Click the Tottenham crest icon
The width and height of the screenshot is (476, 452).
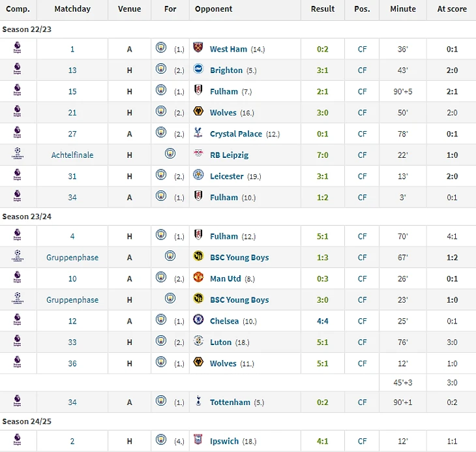tap(198, 400)
